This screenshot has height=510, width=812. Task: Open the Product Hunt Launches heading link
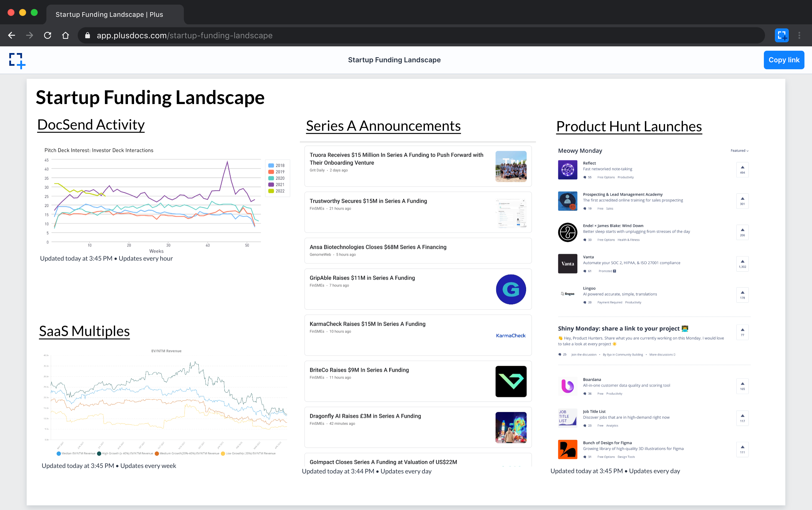tap(629, 127)
